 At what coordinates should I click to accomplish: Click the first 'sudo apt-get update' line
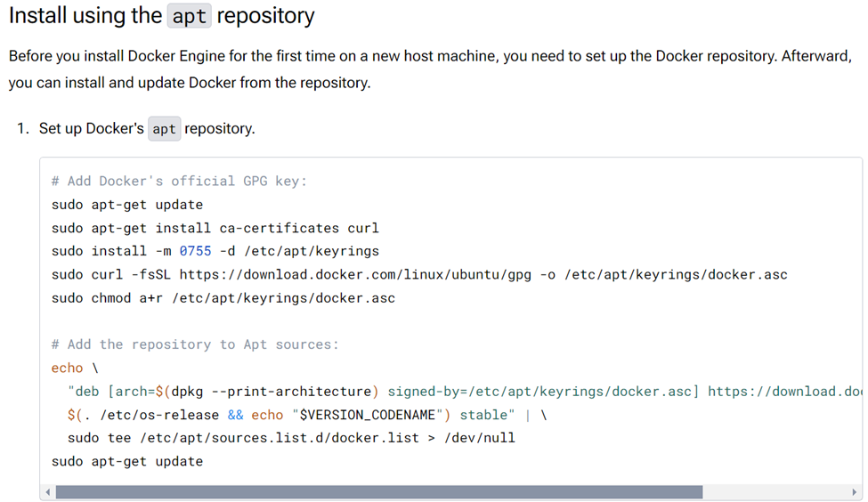click(x=127, y=205)
